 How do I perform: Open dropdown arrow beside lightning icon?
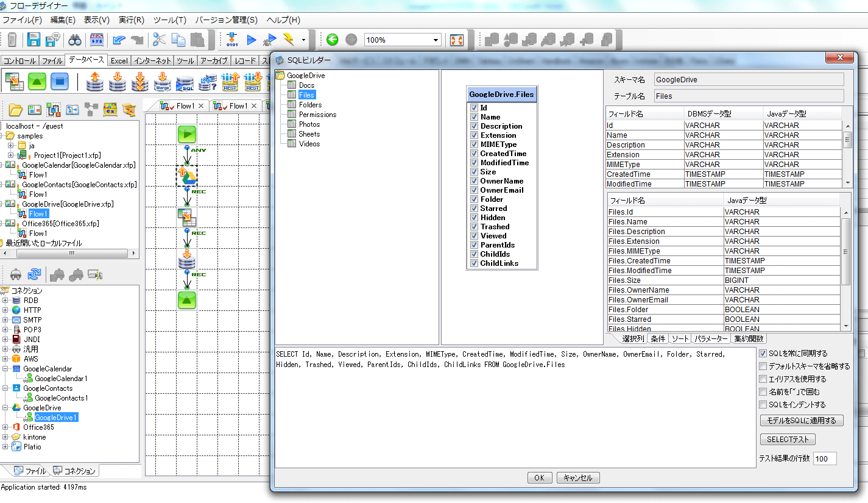[303, 40]
